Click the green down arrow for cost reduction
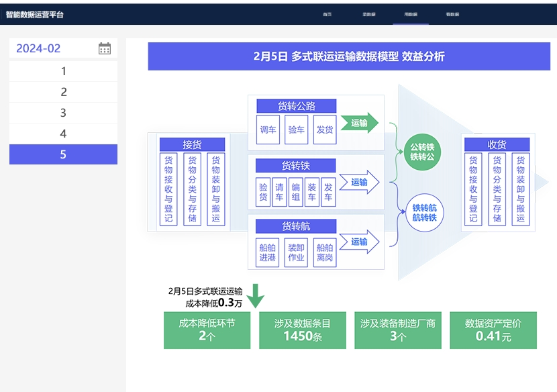 pos(255,295)
